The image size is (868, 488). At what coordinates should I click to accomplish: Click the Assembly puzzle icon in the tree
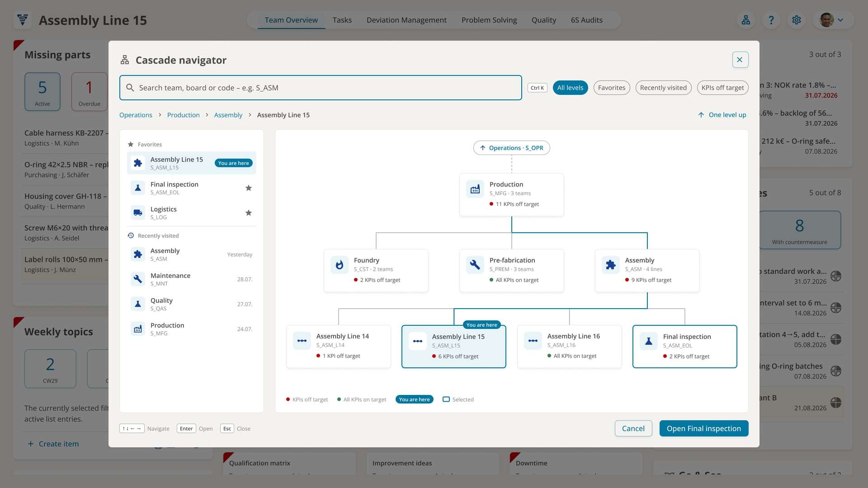pos(611,265)
